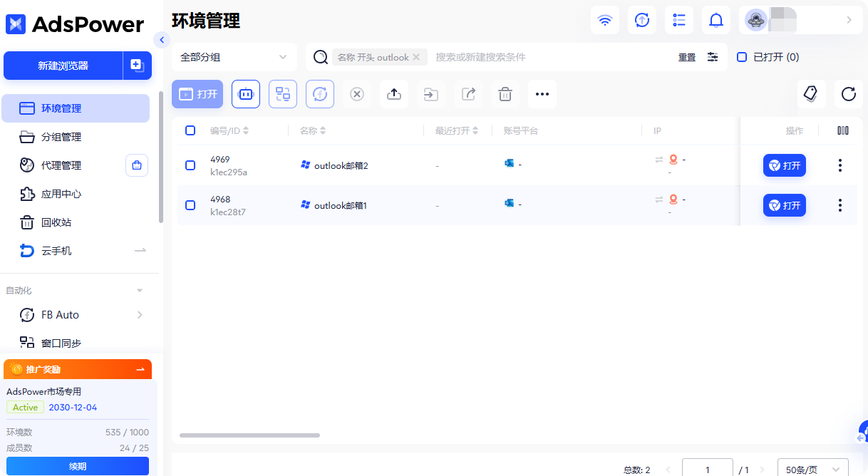Screen dimensions: 868x476
Task: Click the delete trash toolbar icon
Action: coord(505,94)
